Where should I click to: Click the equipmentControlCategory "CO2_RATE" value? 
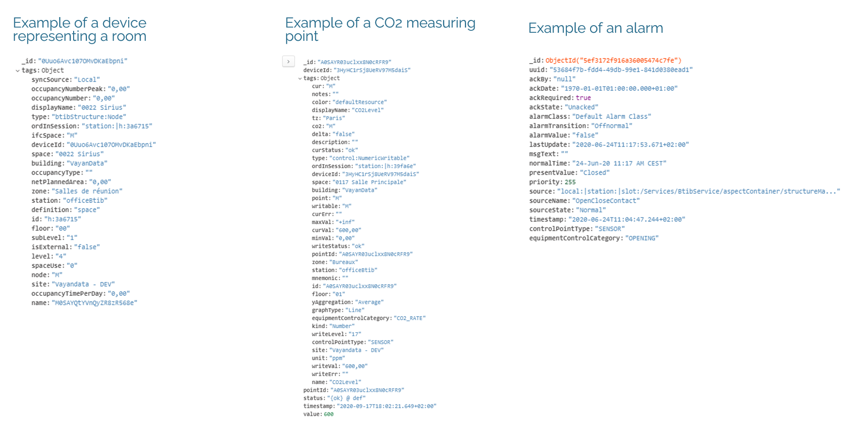coord(410,318)
